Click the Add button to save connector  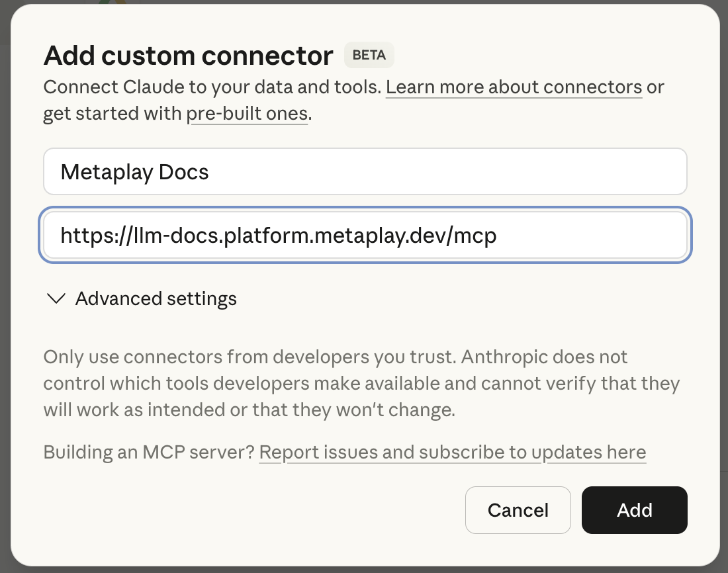click(634, 510)
